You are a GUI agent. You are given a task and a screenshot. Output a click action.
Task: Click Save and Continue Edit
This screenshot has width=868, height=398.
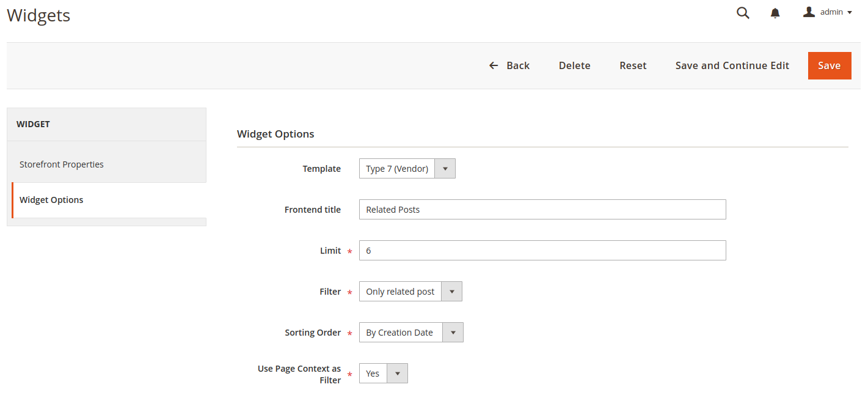click(x=732, y=65)
